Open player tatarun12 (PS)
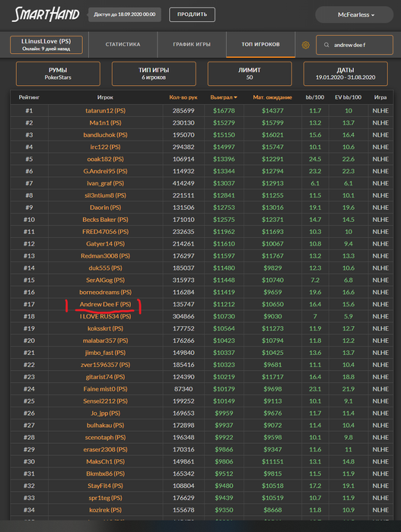Screen dimensions: 401x532 pyautogui.click(x=105, y=111)
